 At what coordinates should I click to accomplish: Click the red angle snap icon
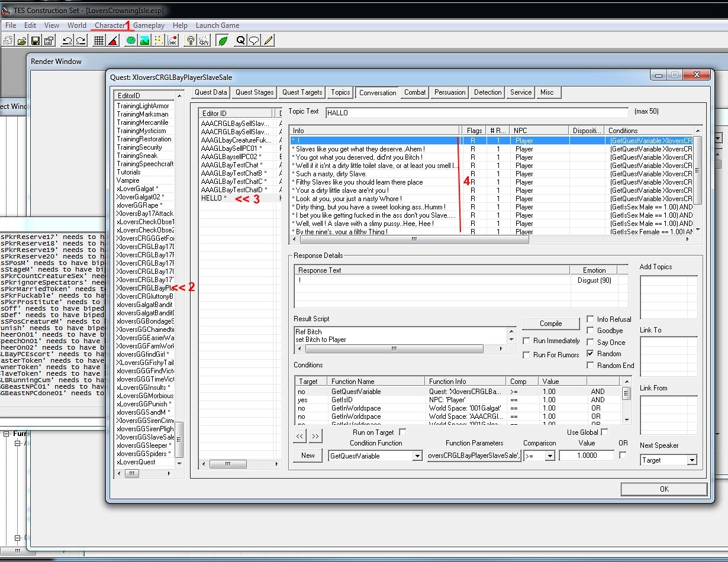[x=112, y=40]
